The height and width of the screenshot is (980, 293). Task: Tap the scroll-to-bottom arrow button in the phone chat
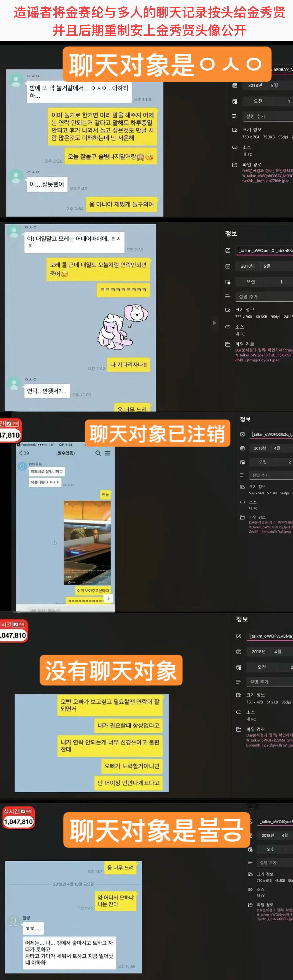click(108, 598)
